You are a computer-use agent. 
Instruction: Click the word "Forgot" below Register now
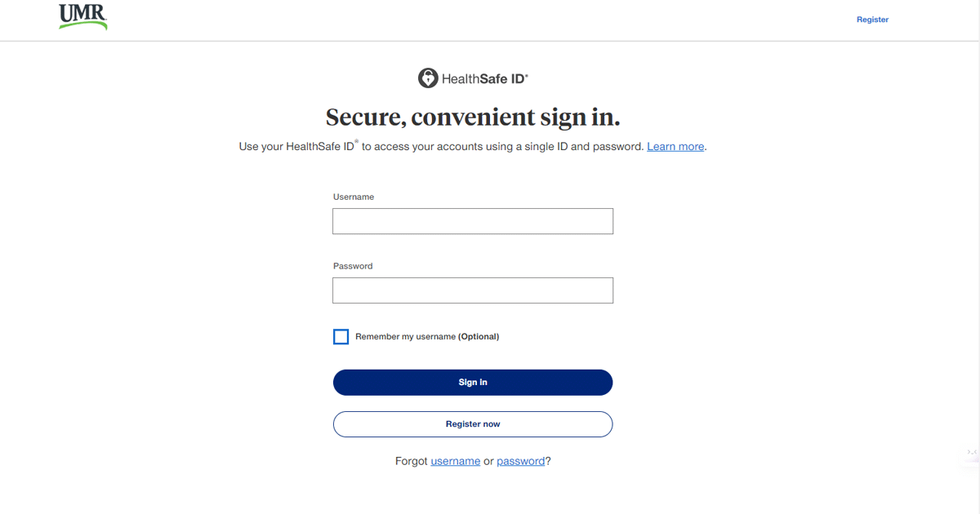point(411,461)
